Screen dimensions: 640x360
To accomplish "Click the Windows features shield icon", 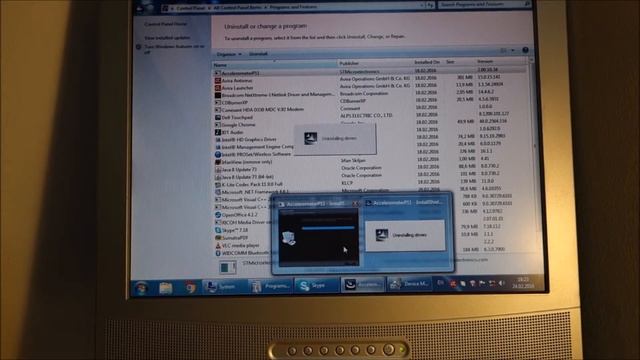I will point(139,47).
